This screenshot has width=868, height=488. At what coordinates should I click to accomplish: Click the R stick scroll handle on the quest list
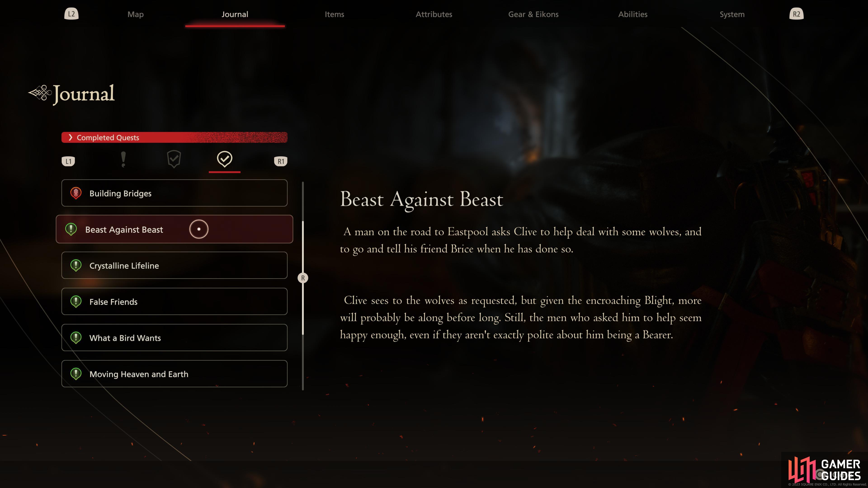click(x=303, y=278)
